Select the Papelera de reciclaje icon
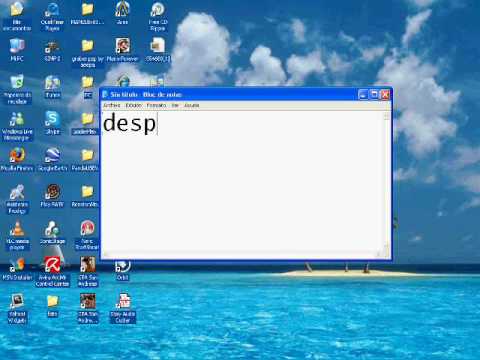Viewport: 480px width, 360px height. coord(17,89)
